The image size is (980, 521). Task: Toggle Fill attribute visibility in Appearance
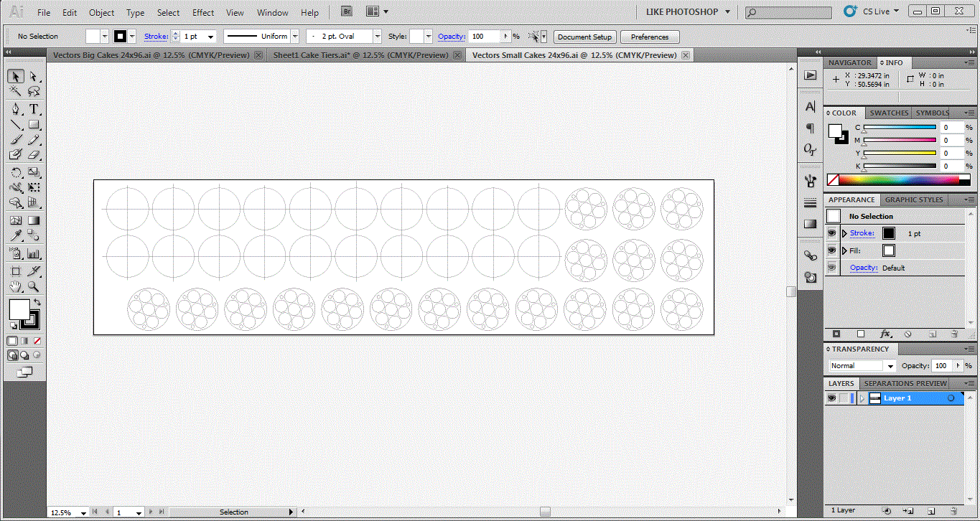point(832,250)
